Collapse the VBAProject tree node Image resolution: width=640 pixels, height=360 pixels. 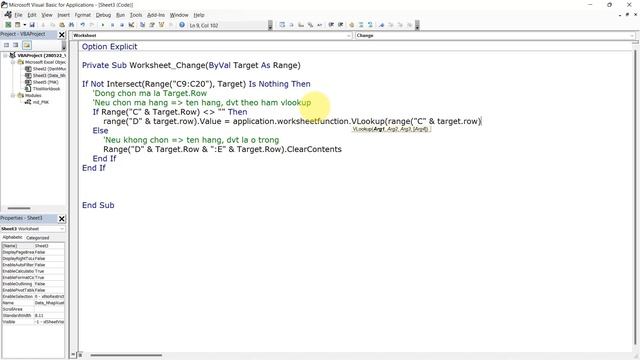click(x=5, y=56)
